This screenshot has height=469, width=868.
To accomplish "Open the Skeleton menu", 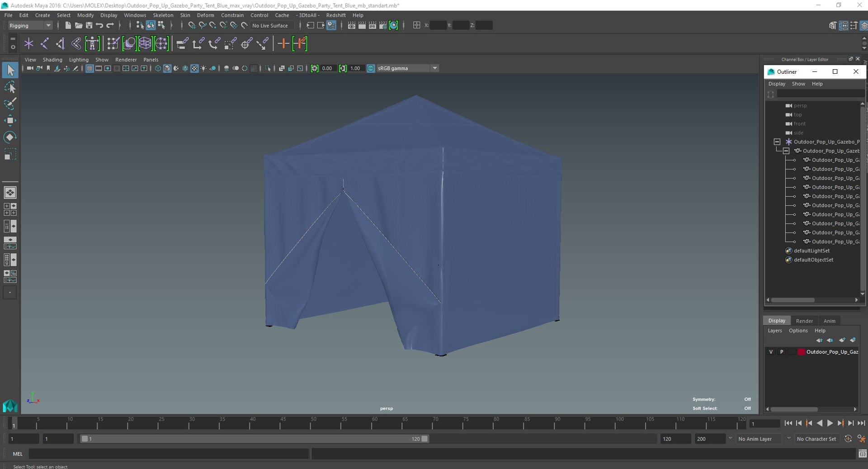I will [x=163, y=15].
